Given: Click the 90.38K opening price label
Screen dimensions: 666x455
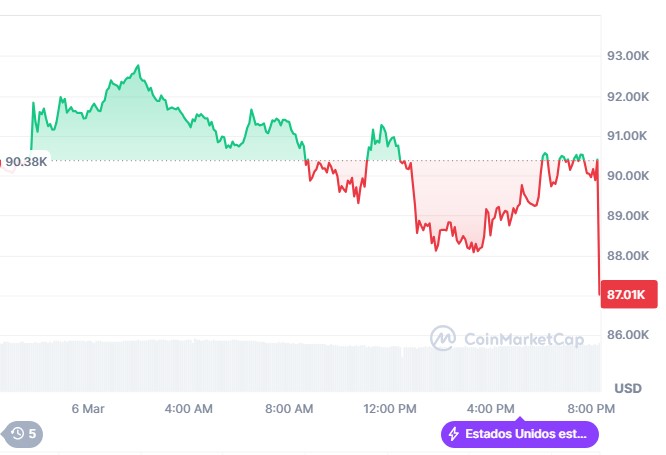Looking at the screenshot, I should 24,161.
